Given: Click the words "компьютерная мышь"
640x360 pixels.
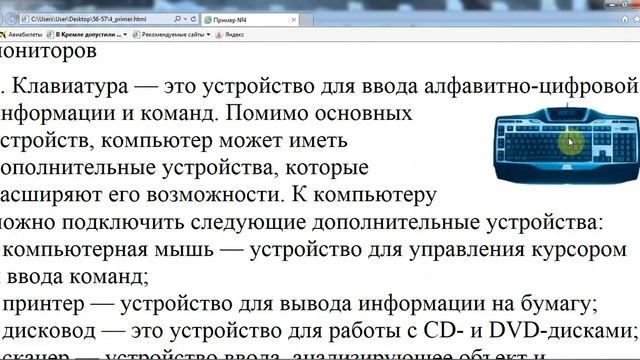Looking at the screenshot, I should pyautogui.click(x=108, y=250).
